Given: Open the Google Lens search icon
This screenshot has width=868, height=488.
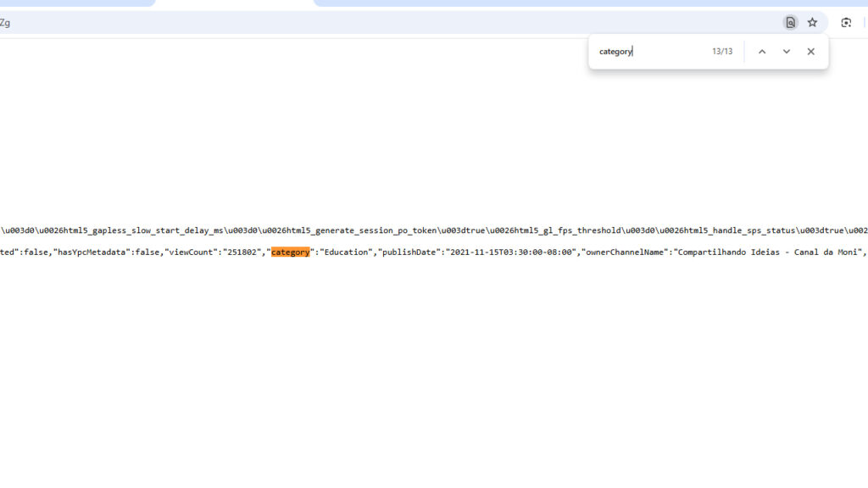Looking at the screenshot, I should [x=846, y=23].
